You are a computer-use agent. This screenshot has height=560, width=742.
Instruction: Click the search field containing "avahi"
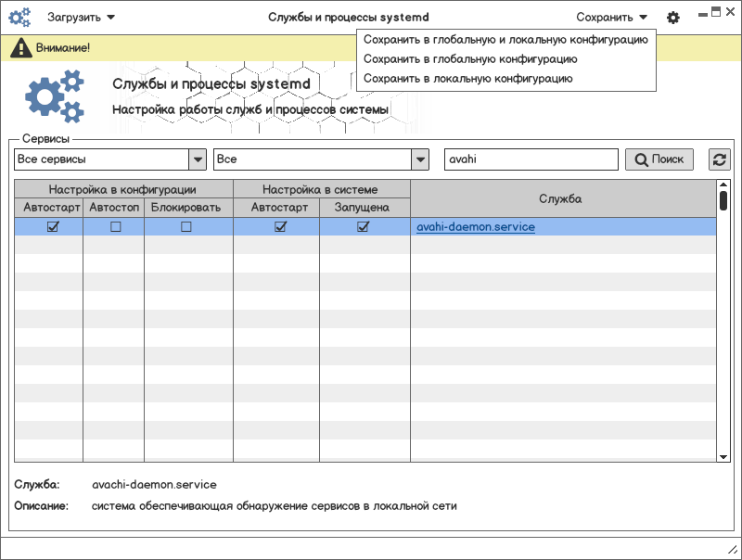(531, 159)
